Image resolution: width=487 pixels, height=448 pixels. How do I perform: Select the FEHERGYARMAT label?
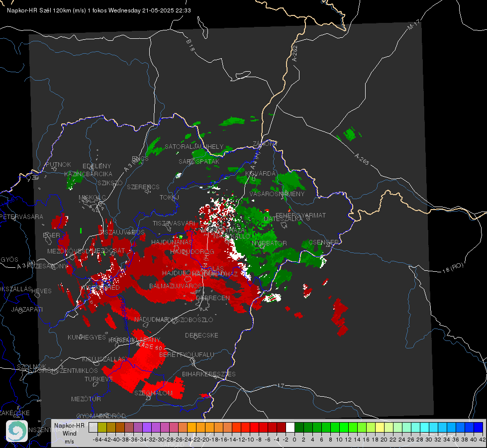point(300,215)
